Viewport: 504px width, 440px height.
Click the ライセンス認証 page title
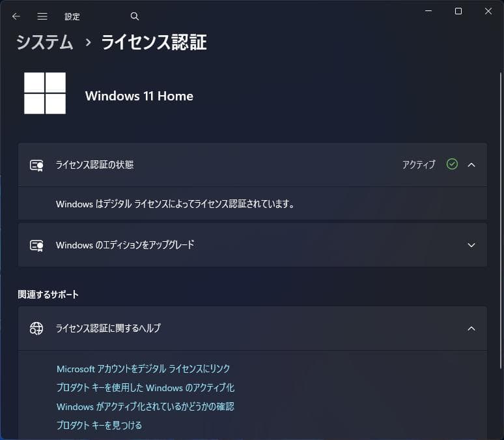pyautogui.click(x=154, y=42)
